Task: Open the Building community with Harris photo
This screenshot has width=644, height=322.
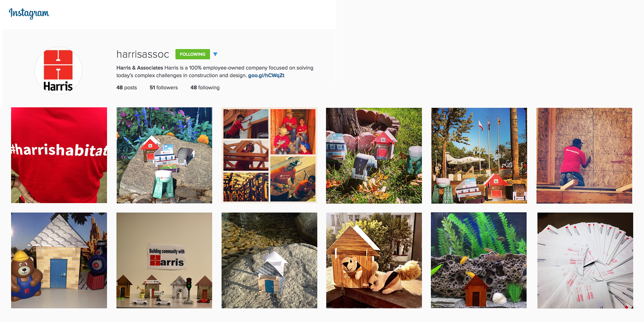Action: (164, 260)
